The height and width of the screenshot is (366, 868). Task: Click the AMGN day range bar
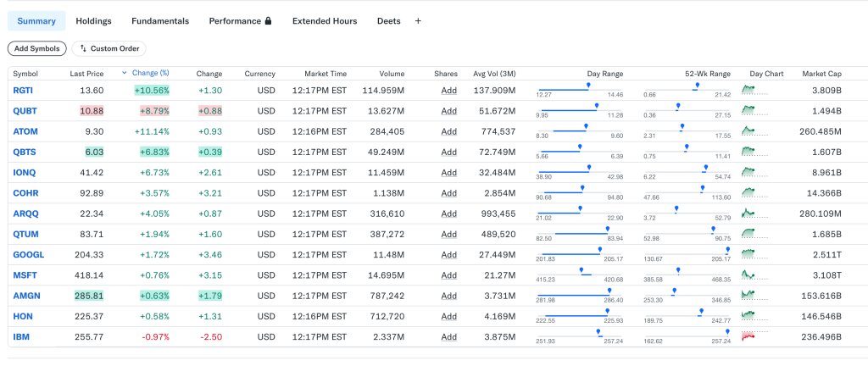pos(580,296)
